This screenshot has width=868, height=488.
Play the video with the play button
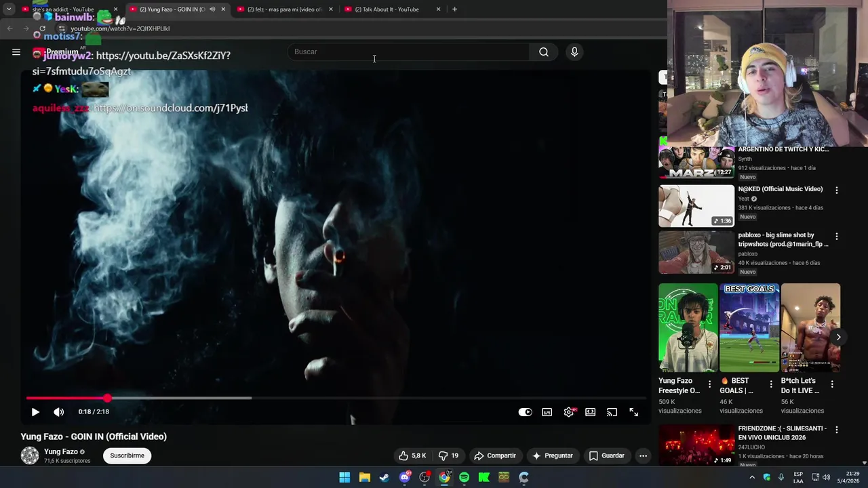[x=35, y=412]
